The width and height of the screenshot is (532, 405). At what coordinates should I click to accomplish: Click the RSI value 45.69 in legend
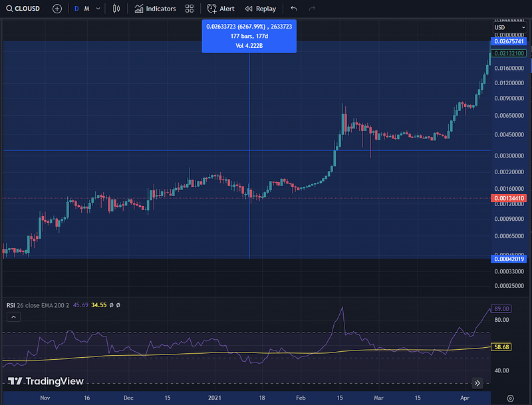(x=80, y=305)
